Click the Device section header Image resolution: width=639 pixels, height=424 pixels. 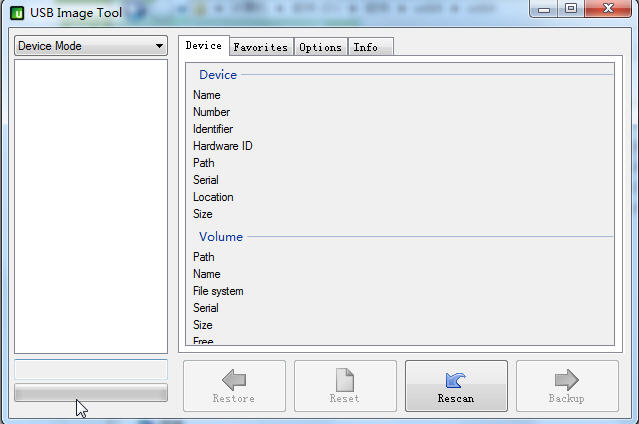point(218,75)
